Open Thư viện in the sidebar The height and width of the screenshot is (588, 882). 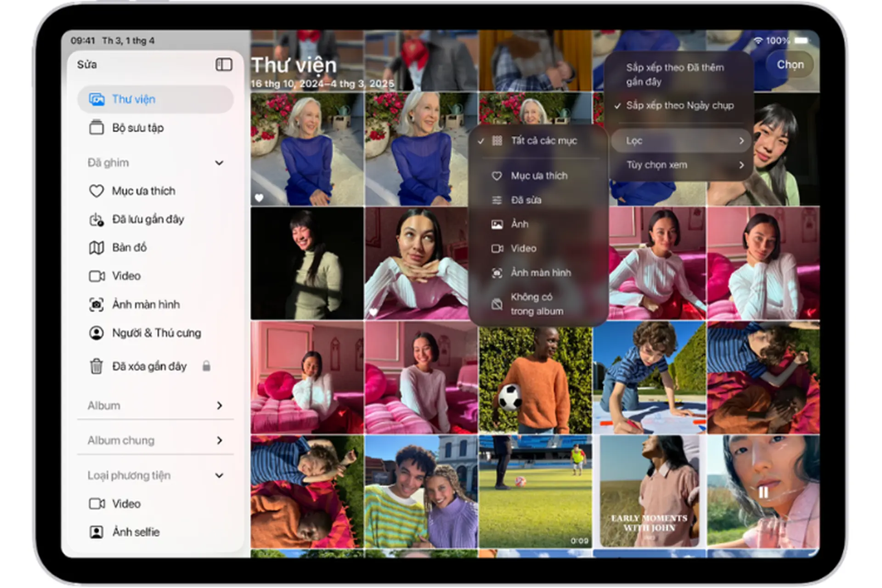tap(155, 99)
